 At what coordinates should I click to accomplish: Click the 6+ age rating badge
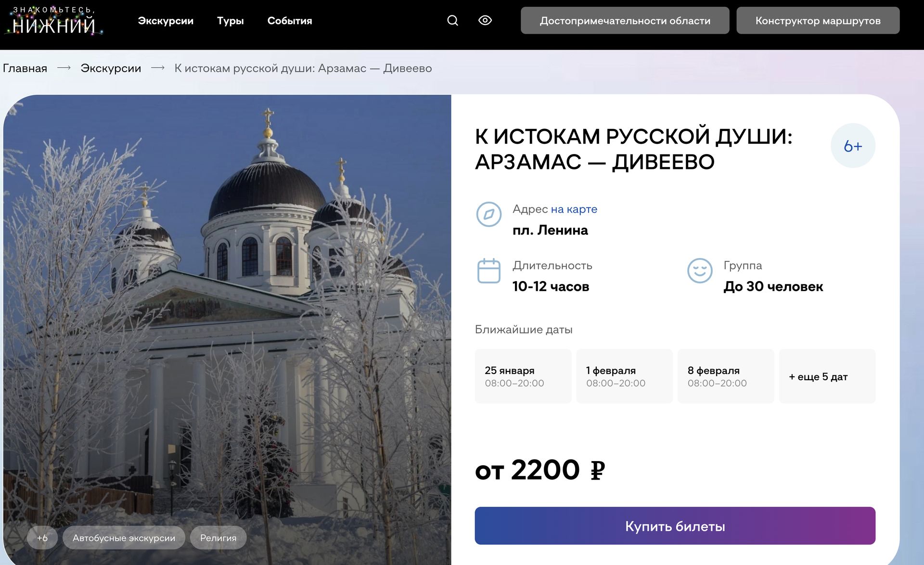(x=852, y=146)
